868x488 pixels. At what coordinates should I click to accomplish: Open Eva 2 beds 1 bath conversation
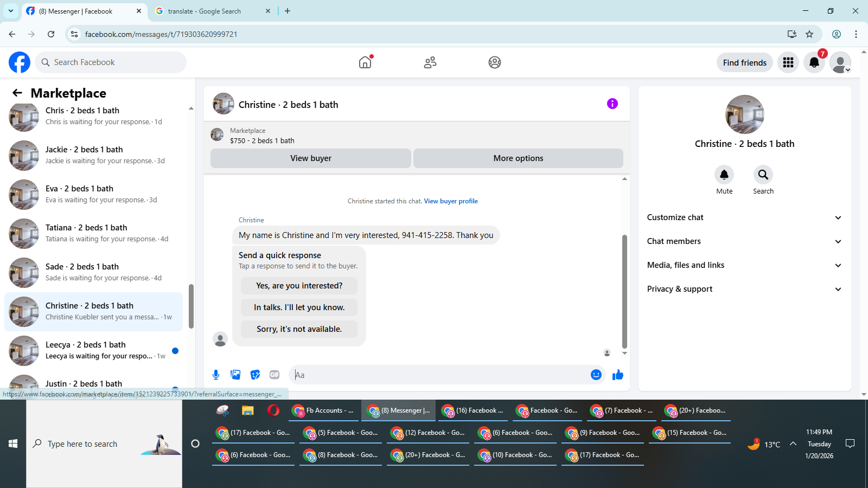94,194
